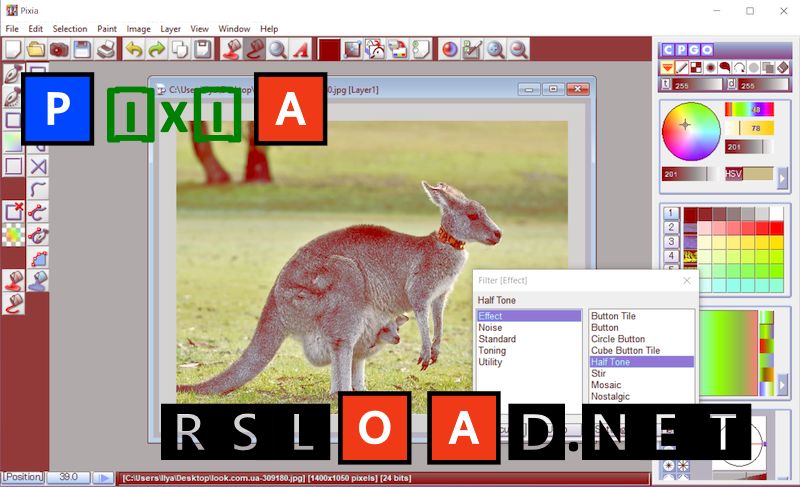The image size is (800, 487).
Task: Select the highlighted paint stroke bucket tool
Action: tap(255, 49)
